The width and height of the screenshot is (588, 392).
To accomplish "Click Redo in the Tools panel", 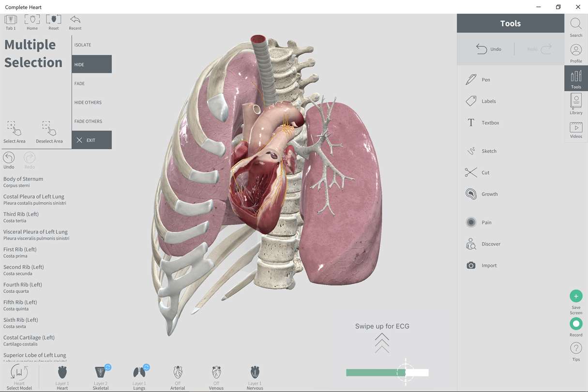I will click(x=539, y=49).
